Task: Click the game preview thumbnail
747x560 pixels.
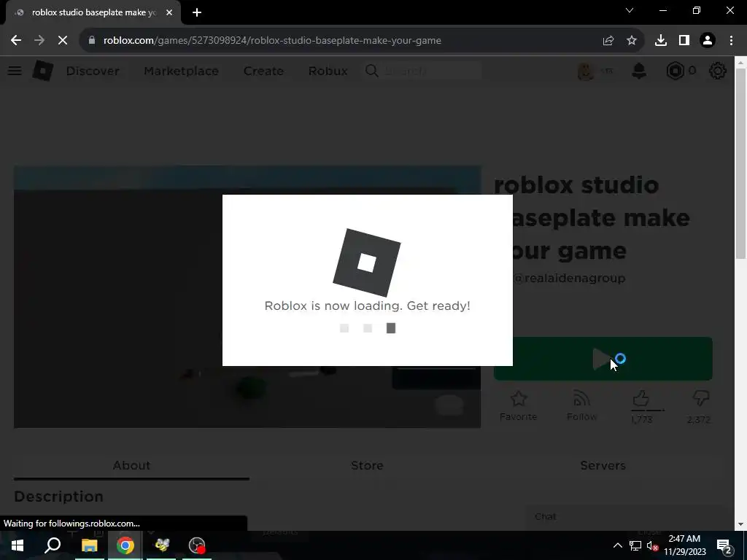Action: tap(247, 297)
